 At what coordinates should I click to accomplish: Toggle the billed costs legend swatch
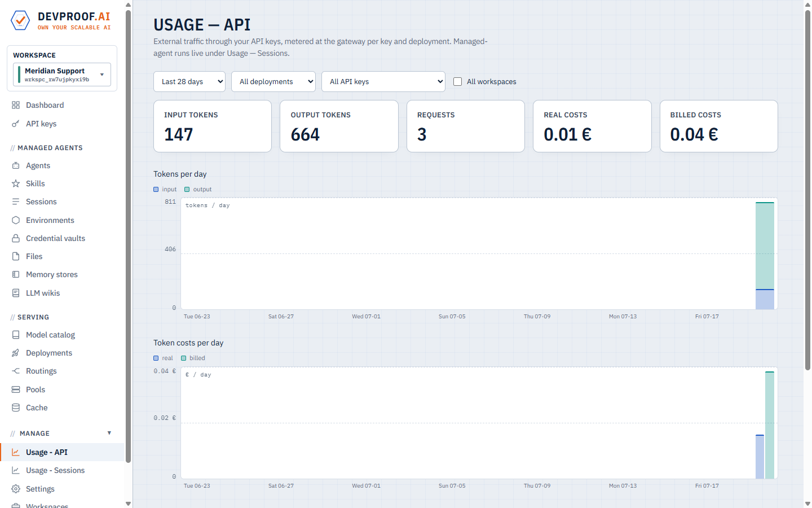[x=184, y=358]
